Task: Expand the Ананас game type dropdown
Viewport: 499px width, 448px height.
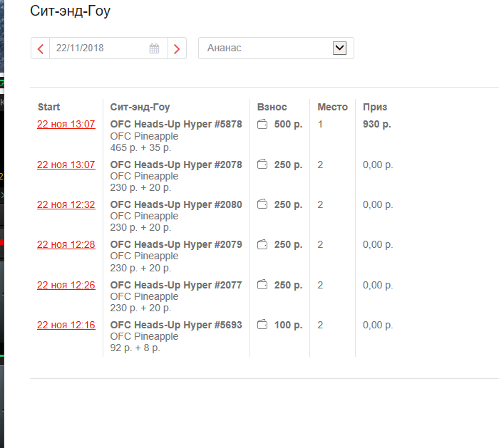Action: pyautogui.click(x=339, y=48)
